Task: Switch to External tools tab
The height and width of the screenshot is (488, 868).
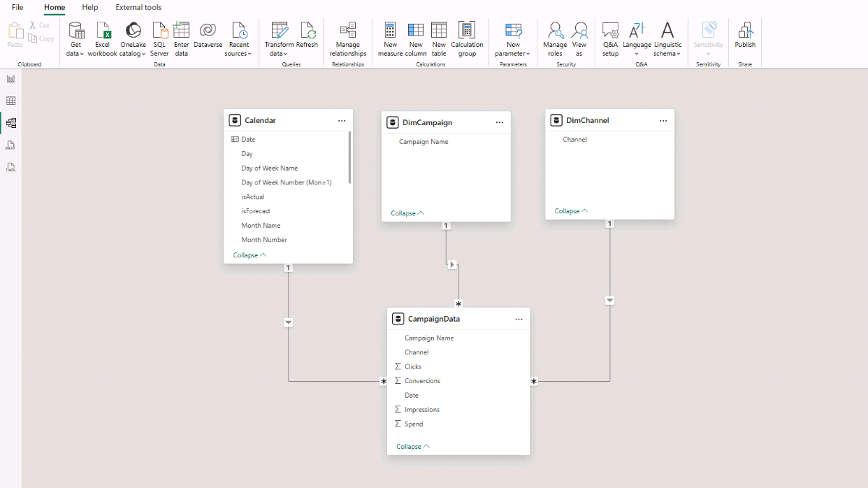Action: [x=139, y=7]
